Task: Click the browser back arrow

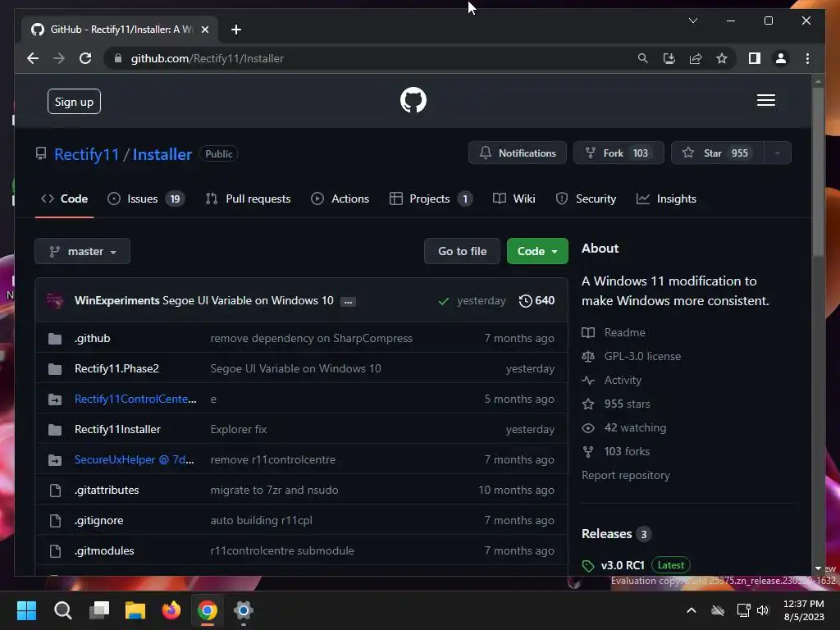Action: point(33,58)
